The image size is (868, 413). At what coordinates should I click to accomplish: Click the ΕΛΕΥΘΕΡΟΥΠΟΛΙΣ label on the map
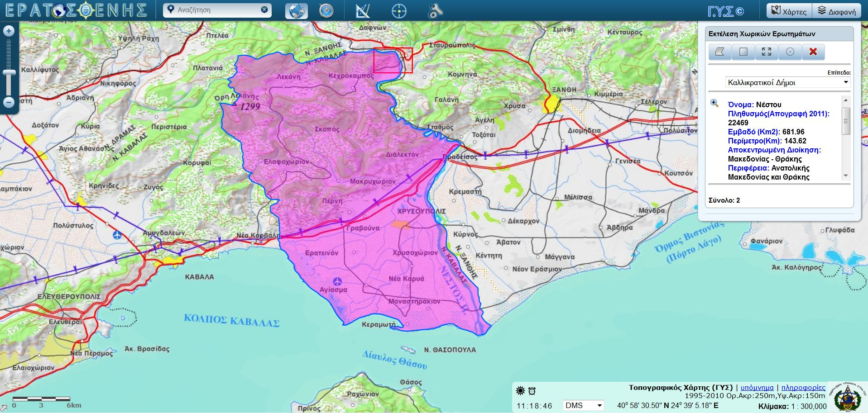pos(69,296)
